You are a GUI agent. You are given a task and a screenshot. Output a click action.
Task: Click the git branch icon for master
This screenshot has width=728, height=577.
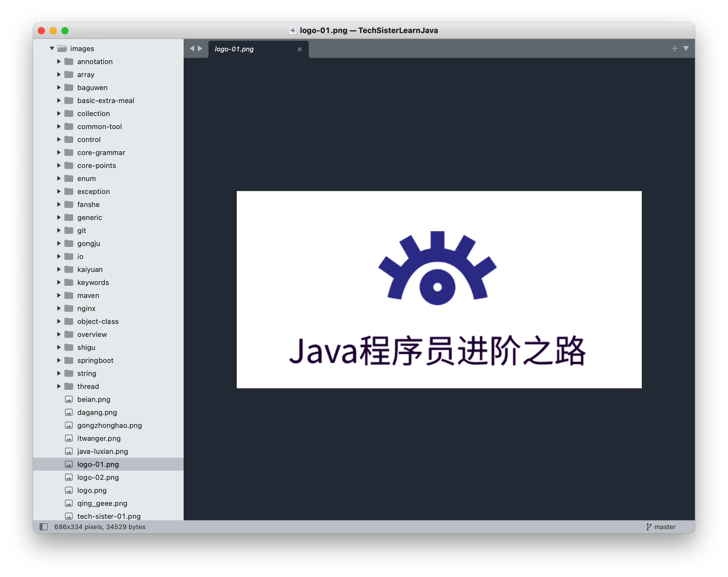point(649,527)
